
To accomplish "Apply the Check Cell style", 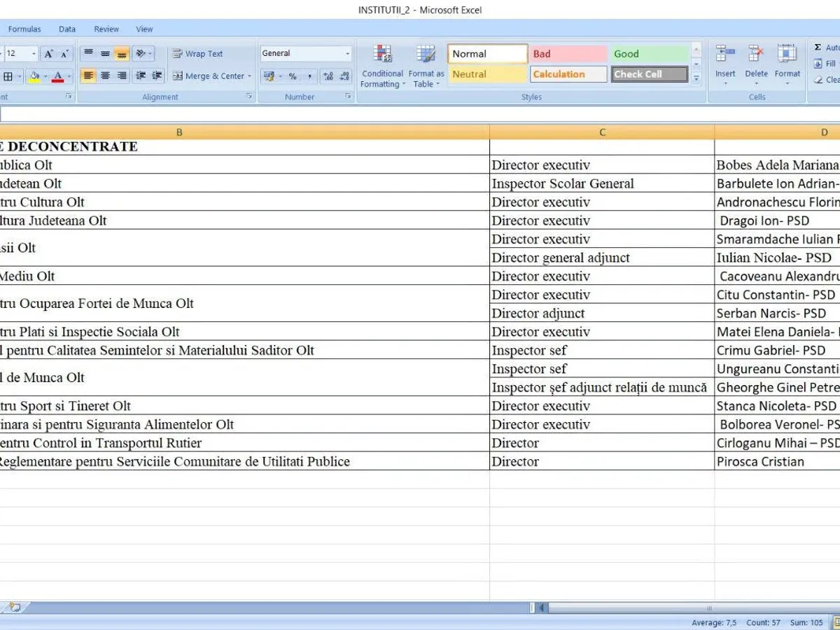I will (650, 74).
